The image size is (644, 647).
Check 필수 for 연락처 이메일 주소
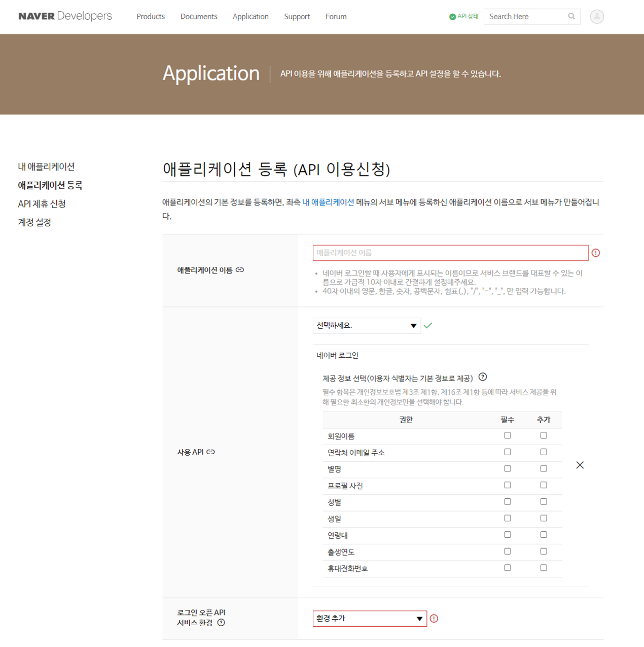click(508, 452)
